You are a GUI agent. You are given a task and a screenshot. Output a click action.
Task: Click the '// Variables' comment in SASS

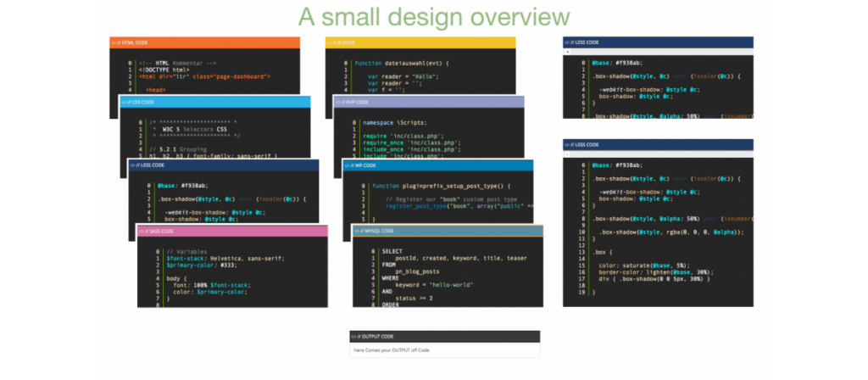point(186,251)
